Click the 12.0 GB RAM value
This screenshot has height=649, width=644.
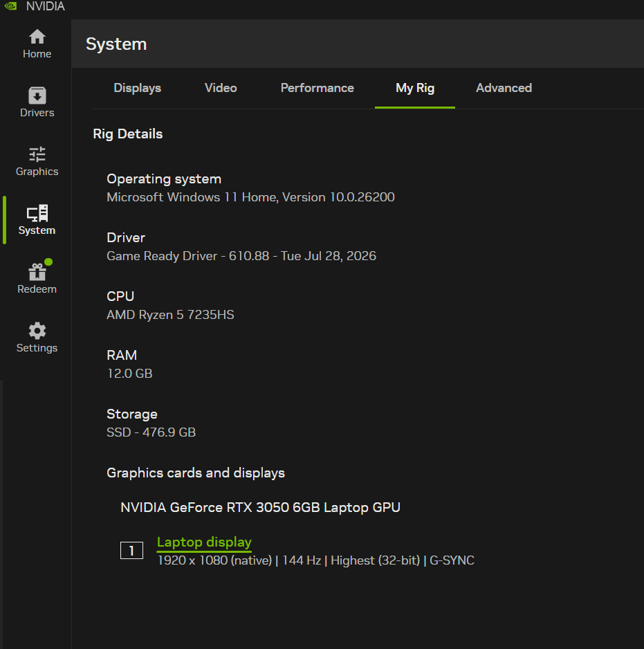[129, 374]
